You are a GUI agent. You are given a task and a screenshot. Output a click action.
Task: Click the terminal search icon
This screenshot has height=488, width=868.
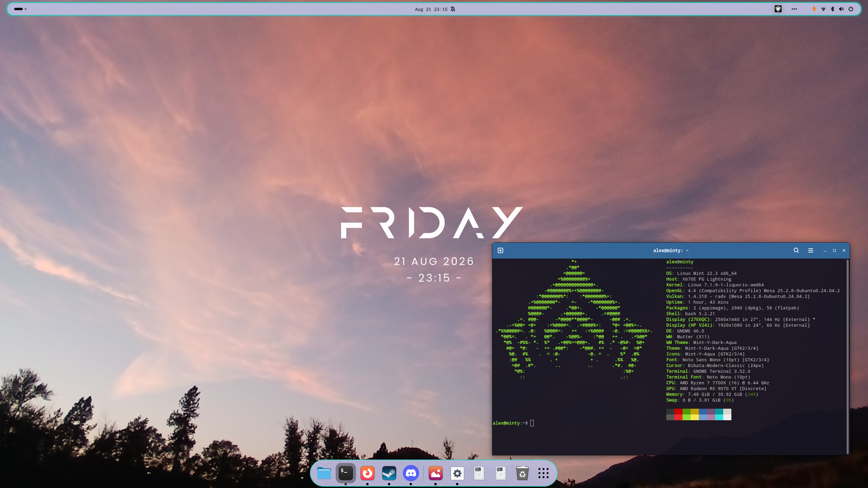(x=796, y=250)
